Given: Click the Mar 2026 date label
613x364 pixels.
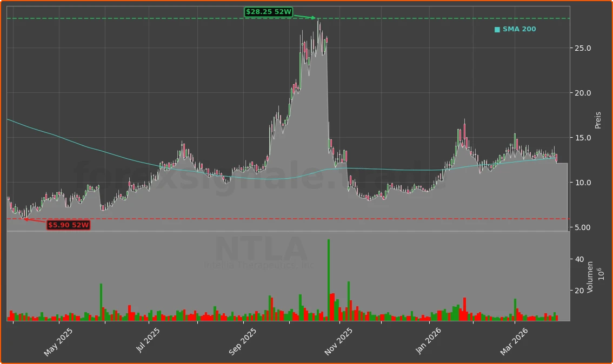Looking at the screenshot, I should [x=514, y=342].
